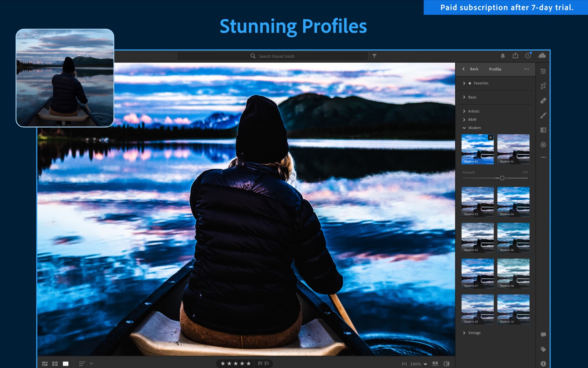Apply the Modern 08 profile thumbnail

(513, 273)
